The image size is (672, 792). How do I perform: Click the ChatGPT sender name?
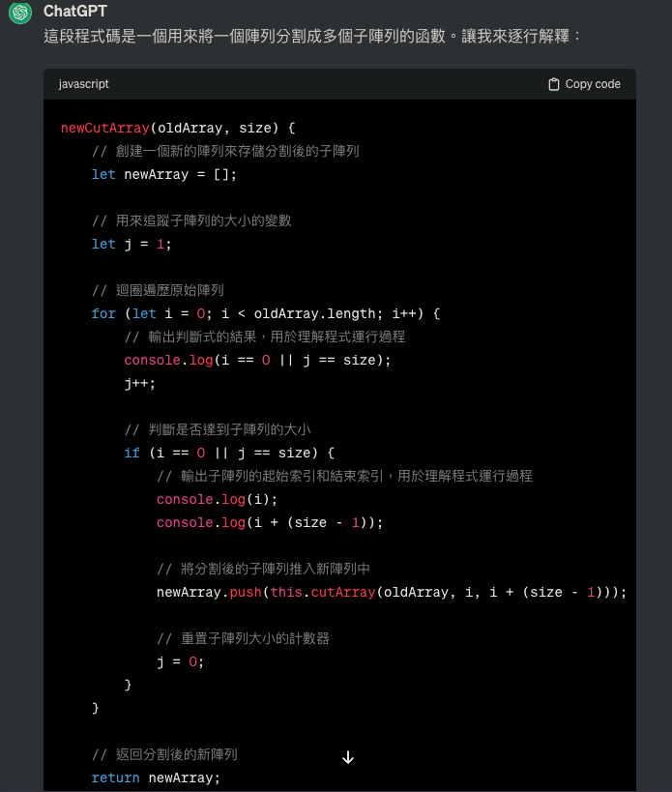(74, 12)
